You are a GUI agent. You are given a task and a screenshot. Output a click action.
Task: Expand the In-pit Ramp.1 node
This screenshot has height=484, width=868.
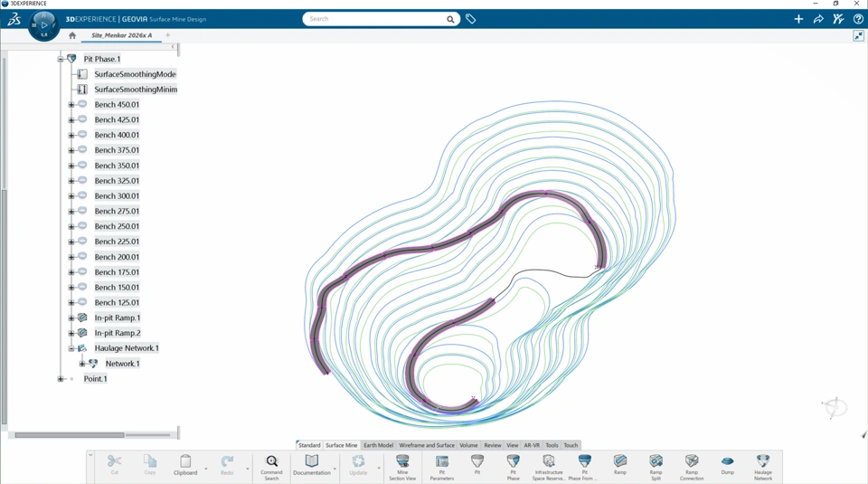point(71,318)
